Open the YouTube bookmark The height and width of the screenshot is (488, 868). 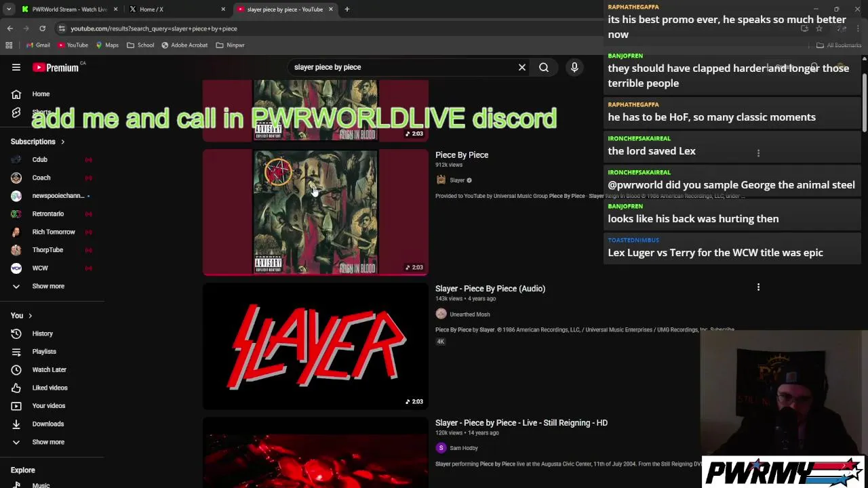73,45
